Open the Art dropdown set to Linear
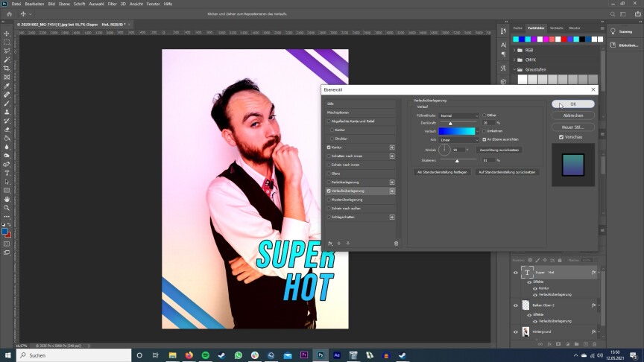Screen dimensions: 644x362 [458, 139]
